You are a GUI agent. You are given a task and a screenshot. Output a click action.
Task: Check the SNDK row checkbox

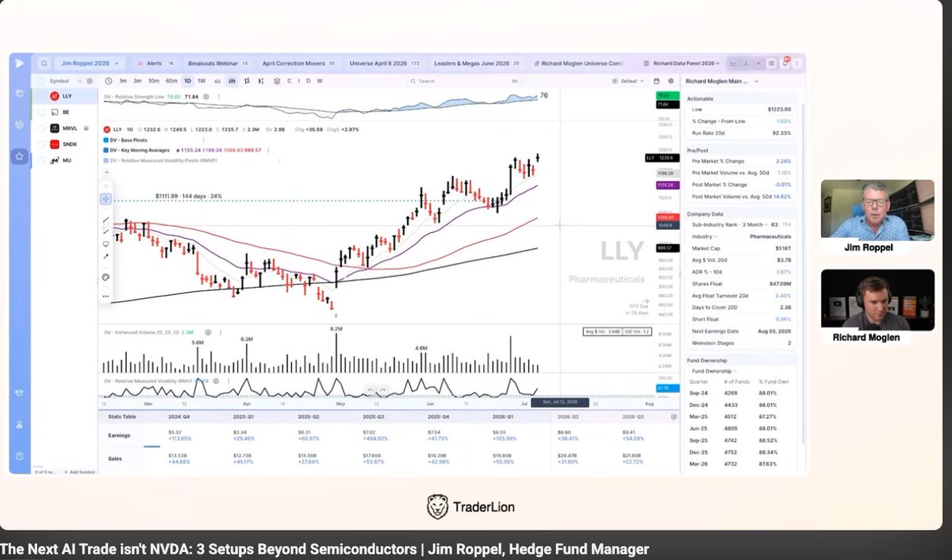click(x=41, y=144)
